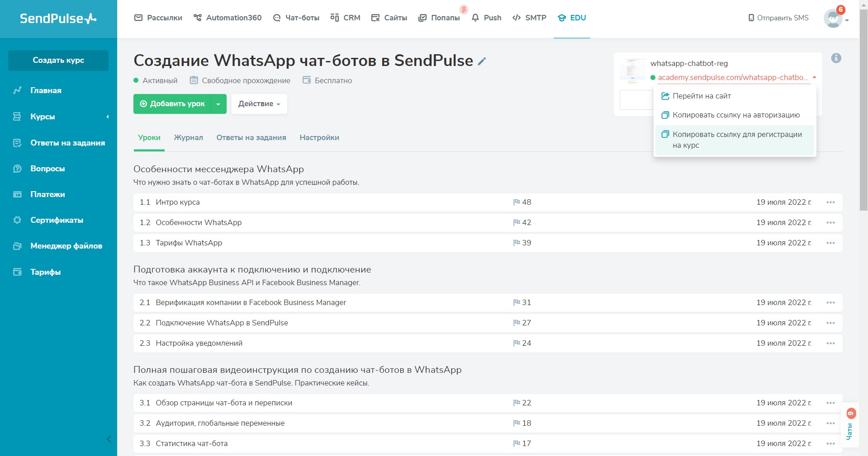
Task: Click flag count 48 for Интро курса
Action: 522,202
